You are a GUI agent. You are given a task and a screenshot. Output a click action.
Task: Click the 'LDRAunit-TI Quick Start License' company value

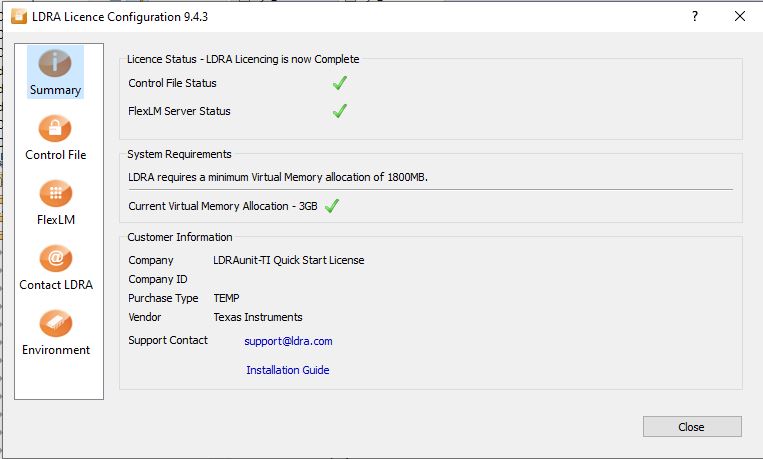point(289,260)
